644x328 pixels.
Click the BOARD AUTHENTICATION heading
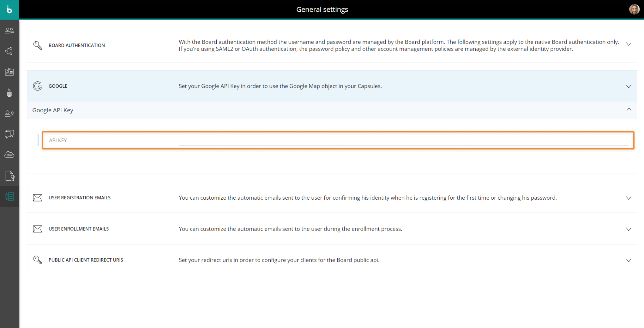(77, 45)
